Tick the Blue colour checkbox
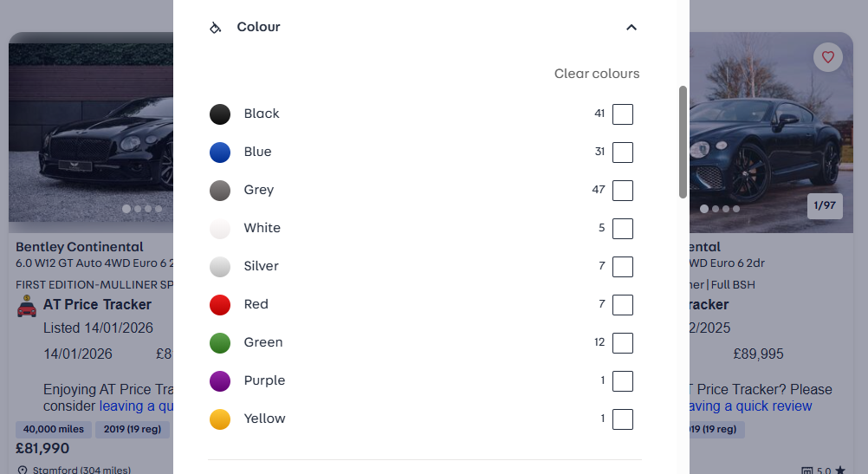This screenshot has width=868, height=474. 622,153
